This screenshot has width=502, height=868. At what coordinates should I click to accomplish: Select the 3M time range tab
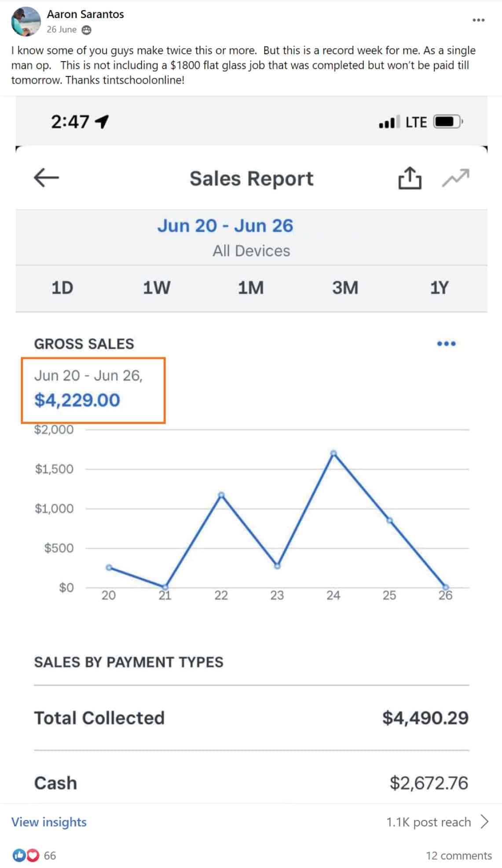point(345,288)
